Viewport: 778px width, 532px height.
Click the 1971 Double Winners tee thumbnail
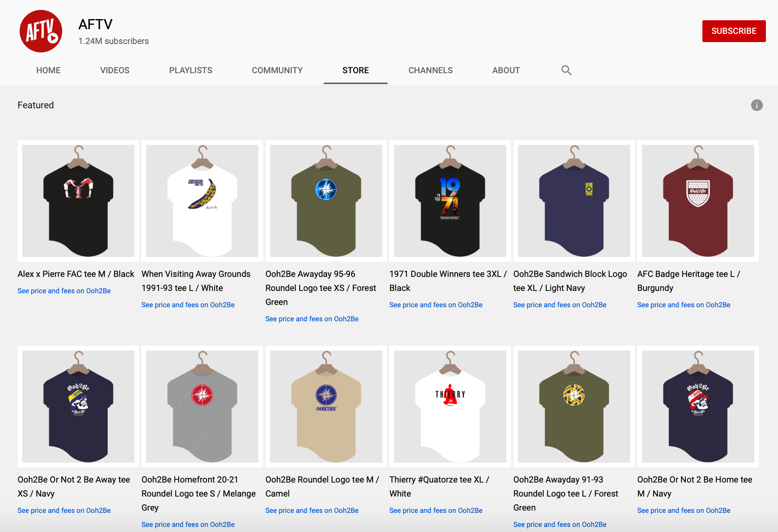450,201
